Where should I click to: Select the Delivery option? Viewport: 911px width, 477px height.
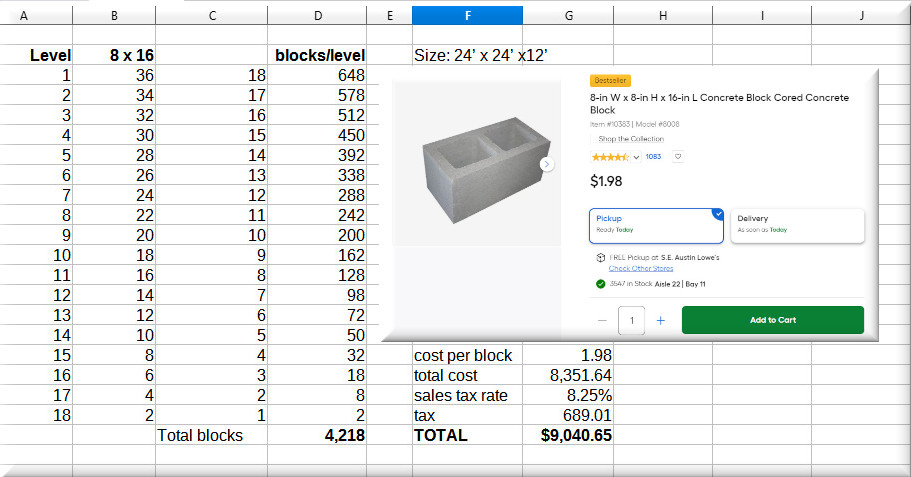797,225
